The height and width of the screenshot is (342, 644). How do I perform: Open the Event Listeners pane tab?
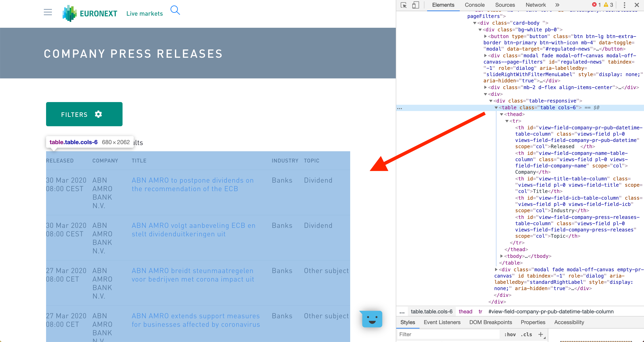(442, 322)
